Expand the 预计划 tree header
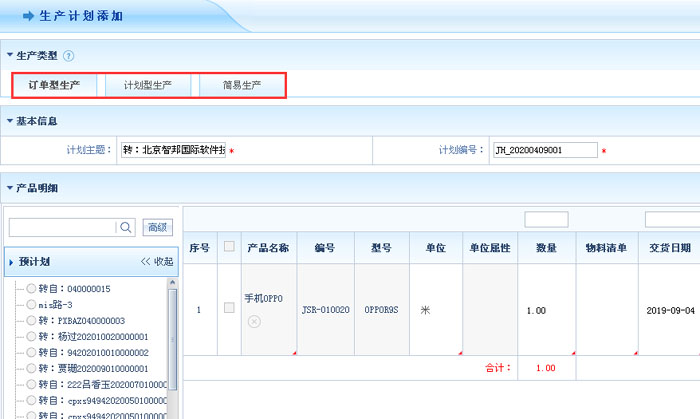 11,262
